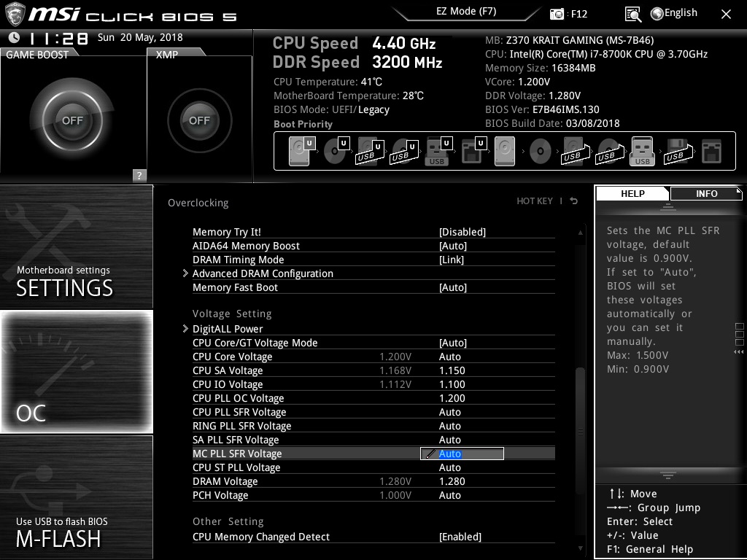Edit CPU PLL SFR Voltage Auto value
The width and height of the screenshot is (747, 560).
tap(449, 412)
